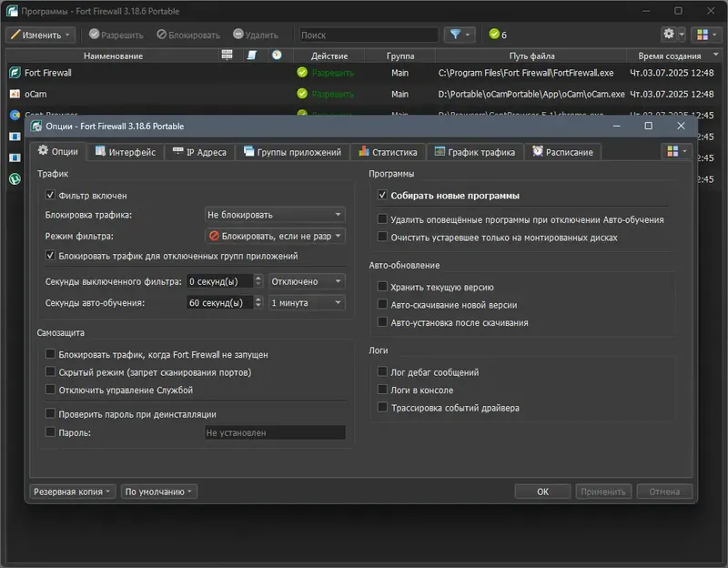Click colored grid icon in options dialog
Screen dimensions: 728x568
[x=672, y=151]
